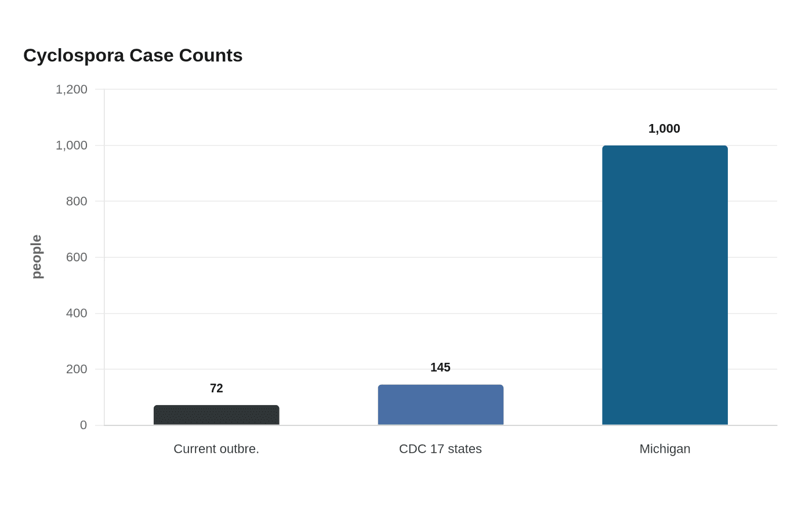The height and width of the screenshot is (510, 812).
Task: Click the Michigan bar in the chart
Action: click(x=665, y=285)
